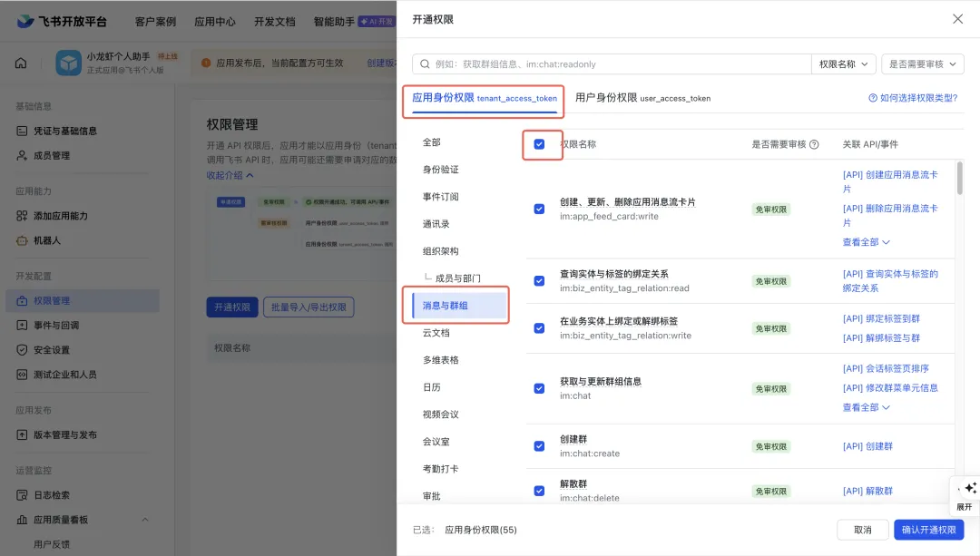Open the 权限名称 search type dropdown

(843, 63)
